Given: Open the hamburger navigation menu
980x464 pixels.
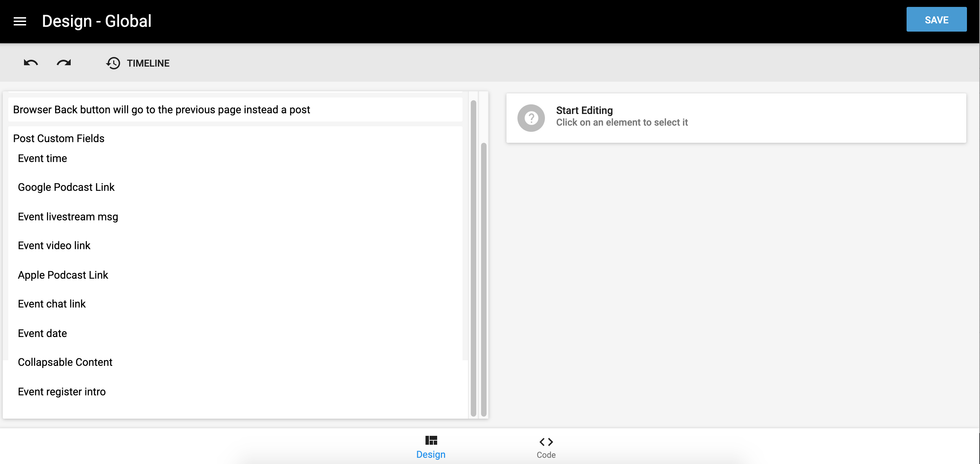Looking at the screenshot, I should [20, 21].
